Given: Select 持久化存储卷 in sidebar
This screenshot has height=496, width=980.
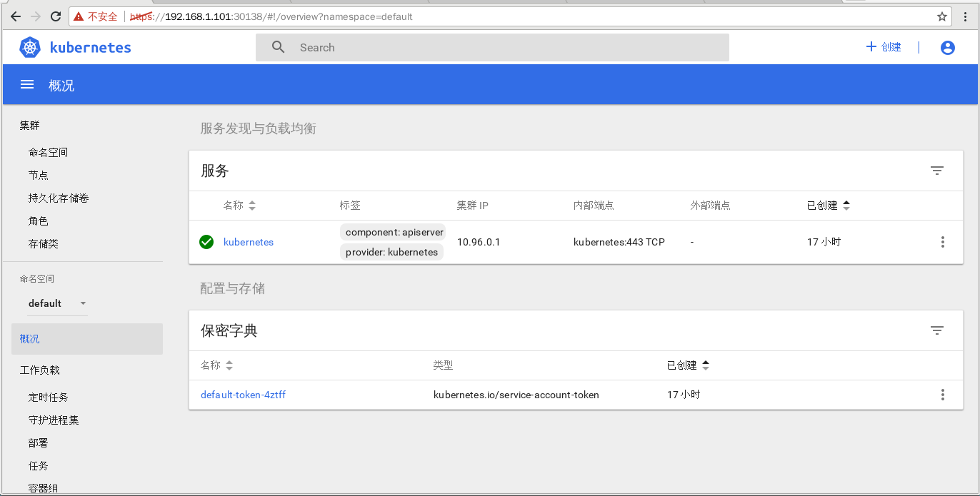Looking at the screenshot, I should 59,198.
